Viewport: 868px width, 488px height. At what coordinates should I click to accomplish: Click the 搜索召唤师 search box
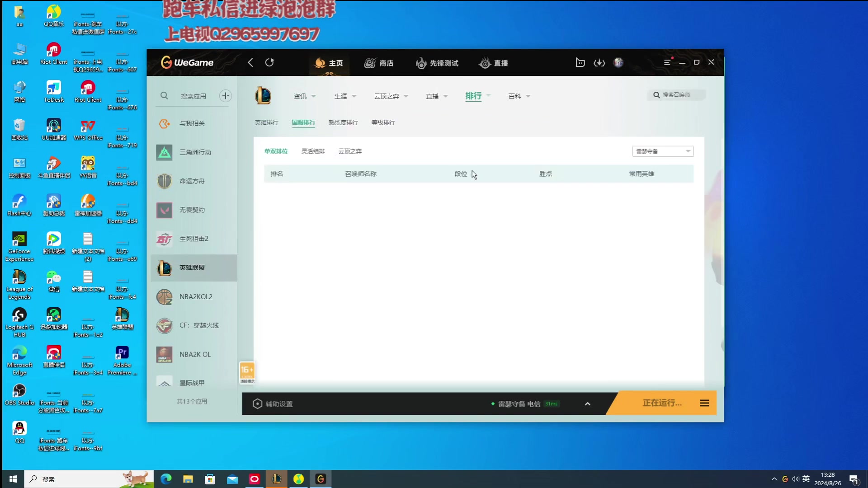[676, 95]
